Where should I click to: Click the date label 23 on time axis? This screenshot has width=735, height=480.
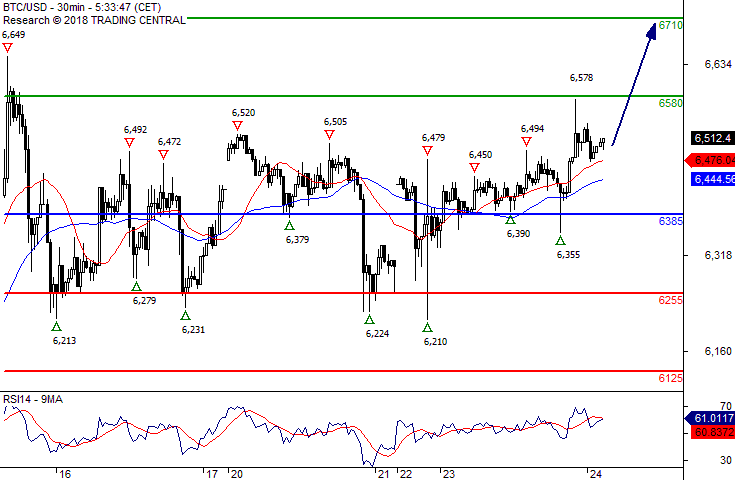(449, 474)
